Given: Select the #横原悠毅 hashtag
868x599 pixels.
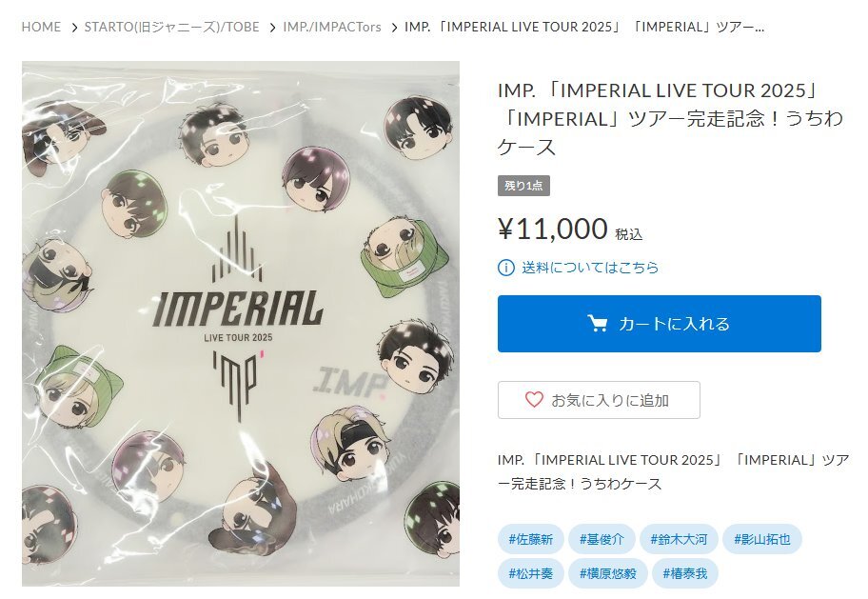Looking at the screenshot, I should coord(608,573).
